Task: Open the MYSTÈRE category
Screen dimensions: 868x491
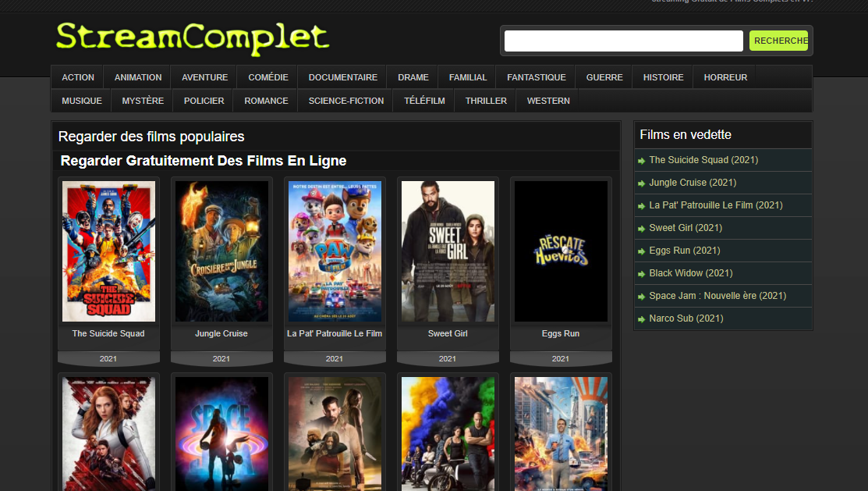Action: coord(143,101)
